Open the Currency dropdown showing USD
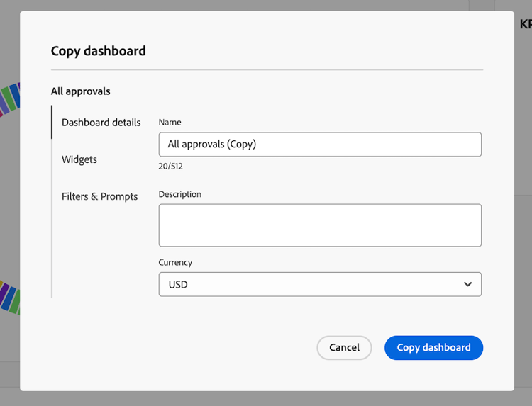The image size is (532, 406). pyautogui.click(x=320, y=284)
